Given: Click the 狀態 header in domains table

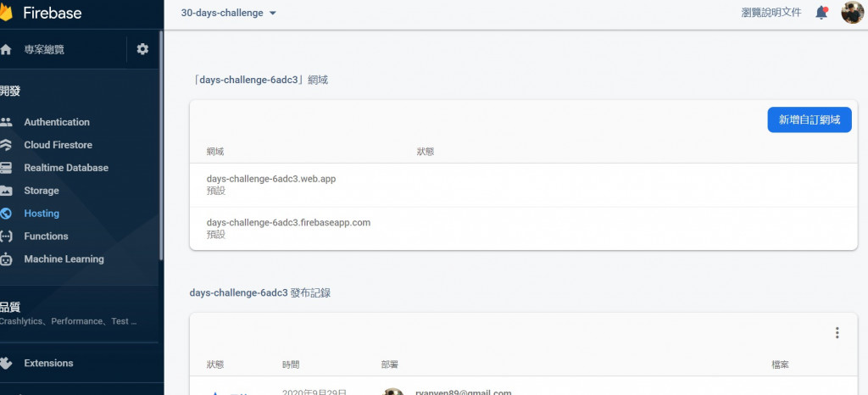Looking at the screenshot, I should click(426, 152).
